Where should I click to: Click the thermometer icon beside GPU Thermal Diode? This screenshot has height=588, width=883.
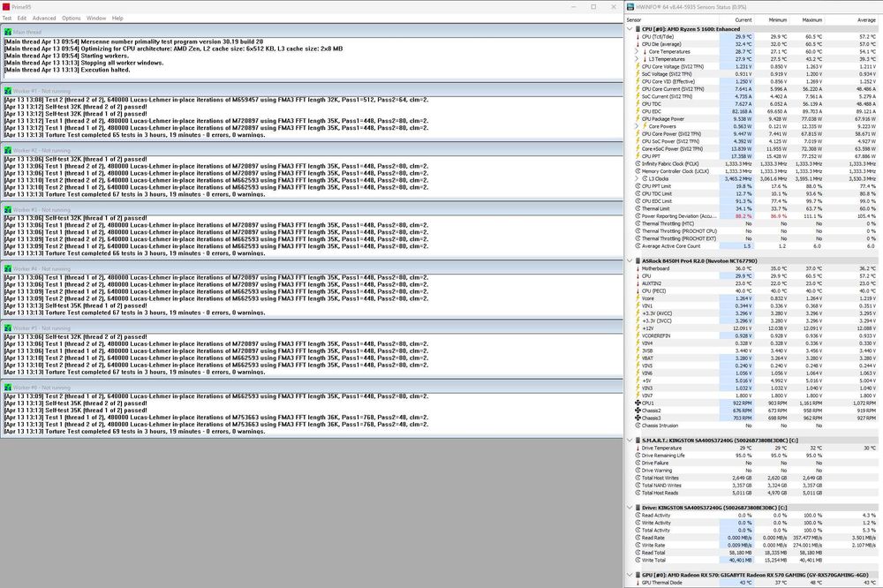pos(638,583)
